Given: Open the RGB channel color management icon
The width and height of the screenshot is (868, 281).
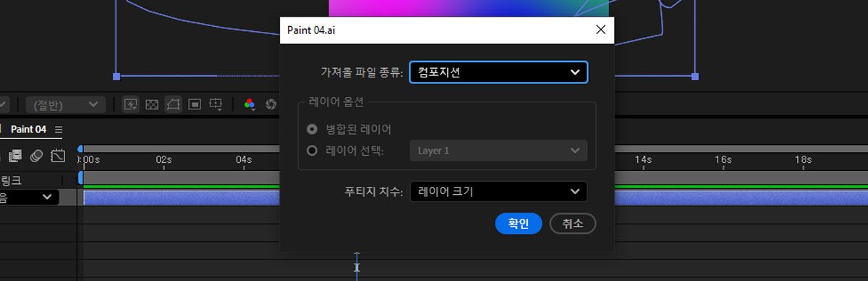Looking at the screenshot, I should (250, 104).
